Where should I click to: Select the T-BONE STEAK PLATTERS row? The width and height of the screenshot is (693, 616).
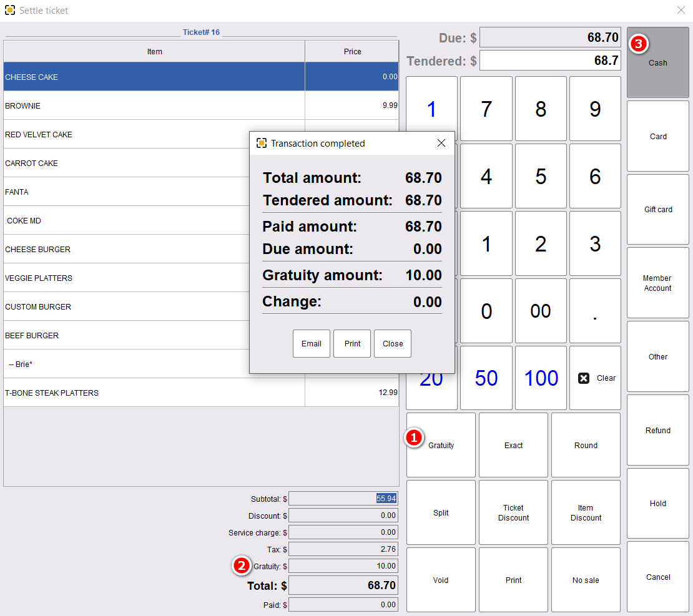201,393
